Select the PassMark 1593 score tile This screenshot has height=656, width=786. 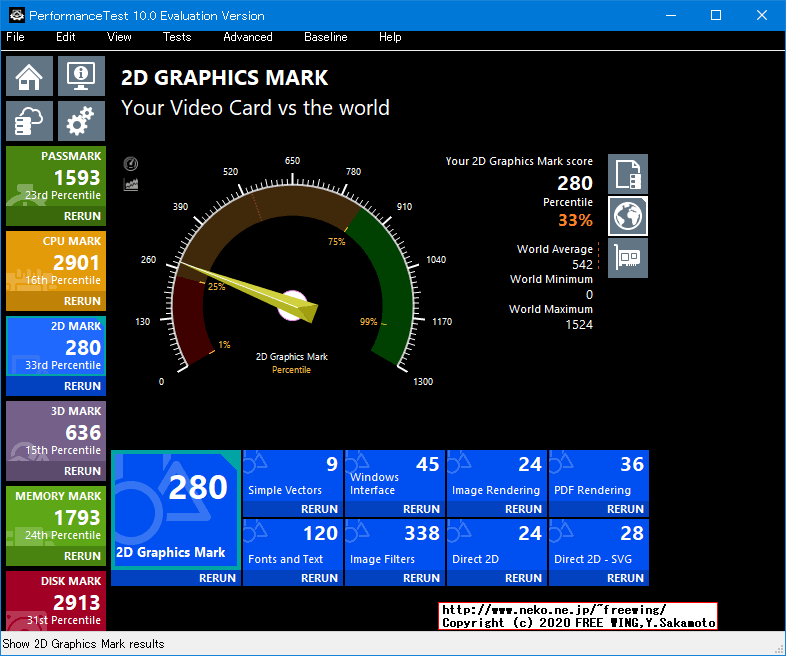(56, 177)
